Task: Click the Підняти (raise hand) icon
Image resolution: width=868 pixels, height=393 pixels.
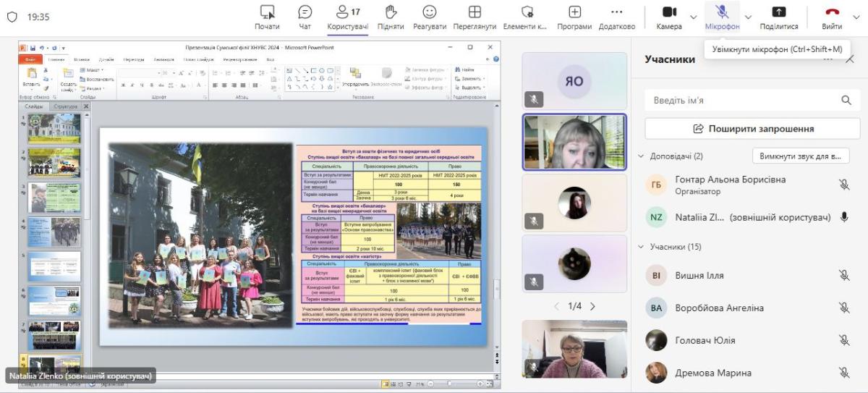Action: 391,17
